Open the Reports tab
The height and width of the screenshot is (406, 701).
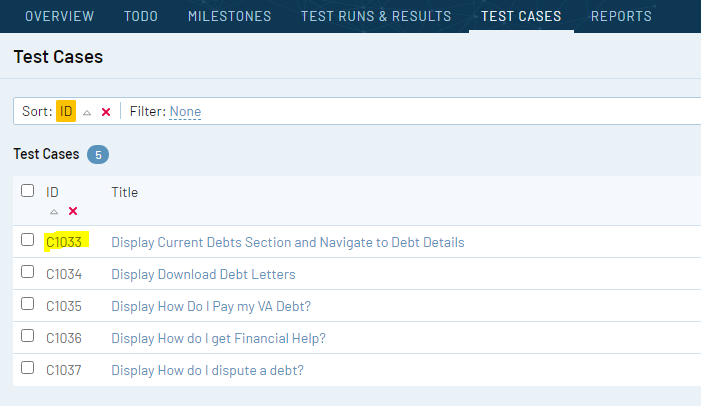[x=621, y=16]
